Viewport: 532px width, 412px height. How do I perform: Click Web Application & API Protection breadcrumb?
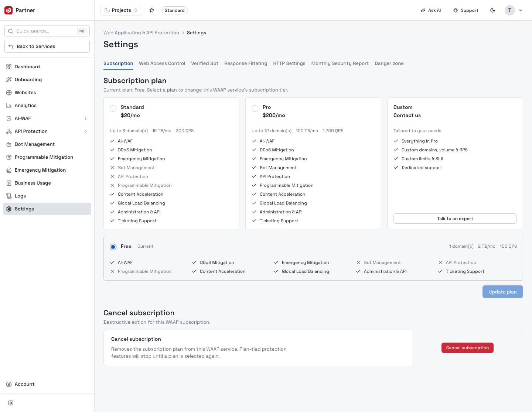[x=141, y=33]
